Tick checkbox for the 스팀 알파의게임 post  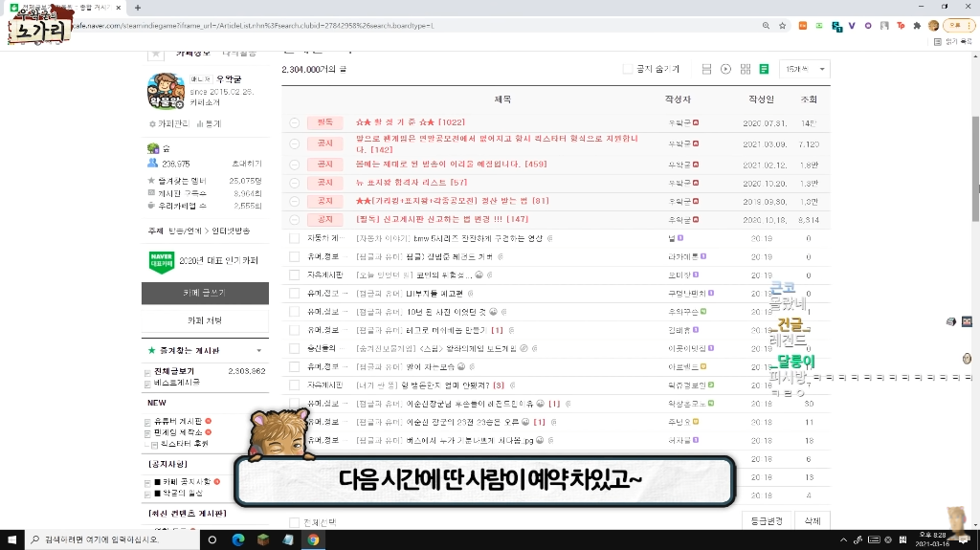point(294,348)
